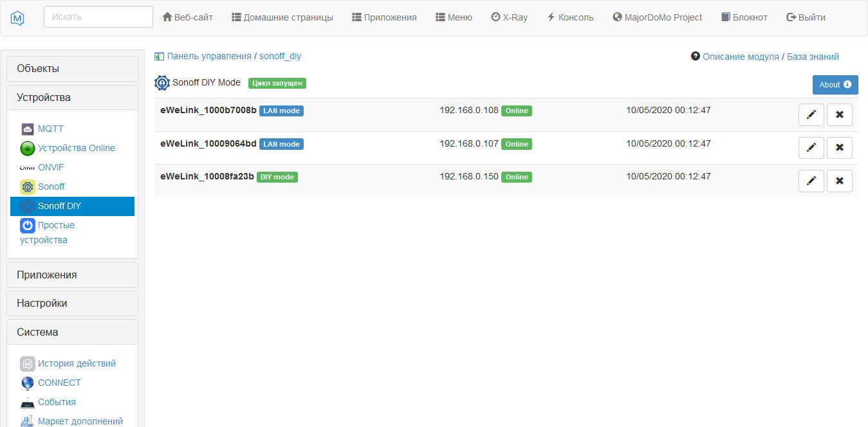Click the CONNECT globe icon
Image resolution: width=868 pixels, height=427 pixels.
pyautogui.click(x=28, y=383)
